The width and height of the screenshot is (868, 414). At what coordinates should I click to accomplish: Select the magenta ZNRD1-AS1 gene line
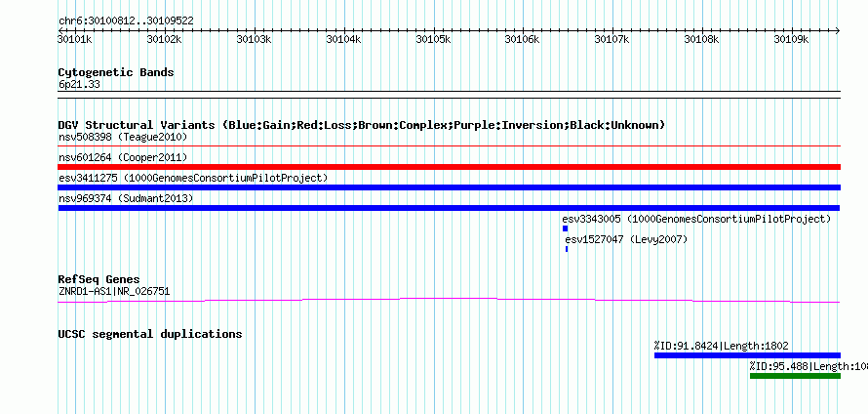tap(449, 301)
